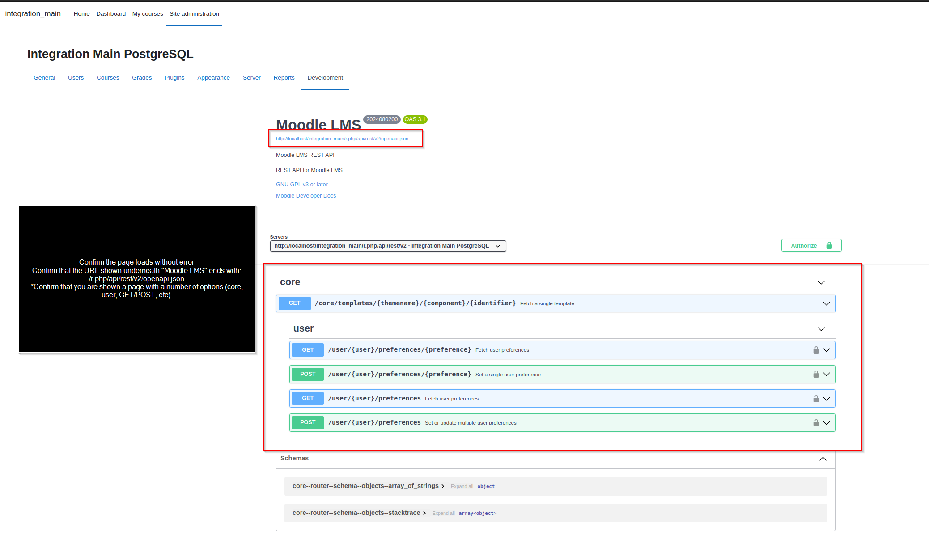929x560 pixels.
Task: Click the GET badge for /core/templates endpoint
Action: pyautogui.click(x=294, y=303)
